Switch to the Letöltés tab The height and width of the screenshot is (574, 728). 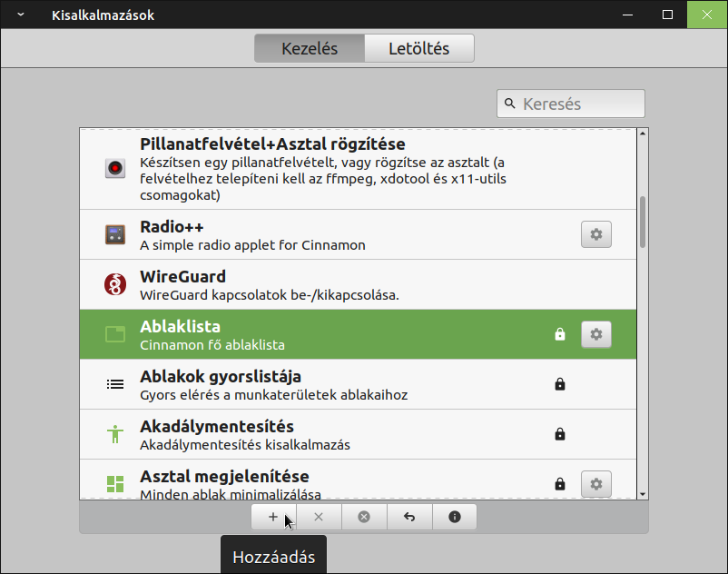click(419, 48)
